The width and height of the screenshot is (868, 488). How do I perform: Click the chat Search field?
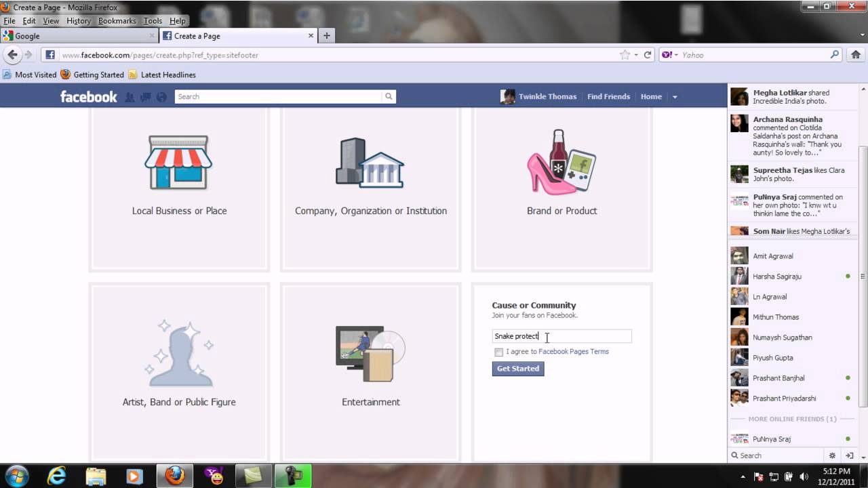(777, 455)
